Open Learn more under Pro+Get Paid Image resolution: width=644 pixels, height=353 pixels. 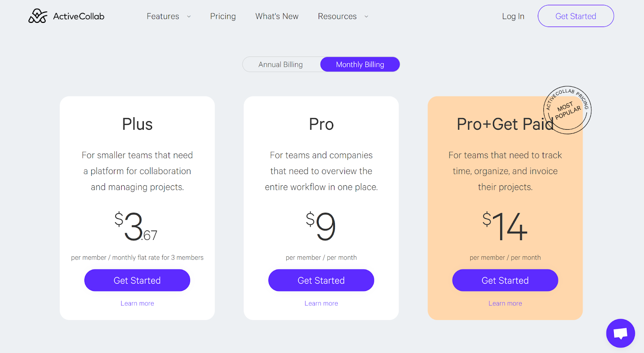click(505, 303)
